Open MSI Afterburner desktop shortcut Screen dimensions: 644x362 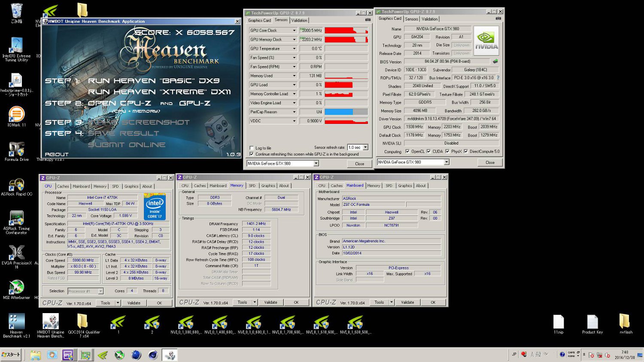(x=16, y=289)
